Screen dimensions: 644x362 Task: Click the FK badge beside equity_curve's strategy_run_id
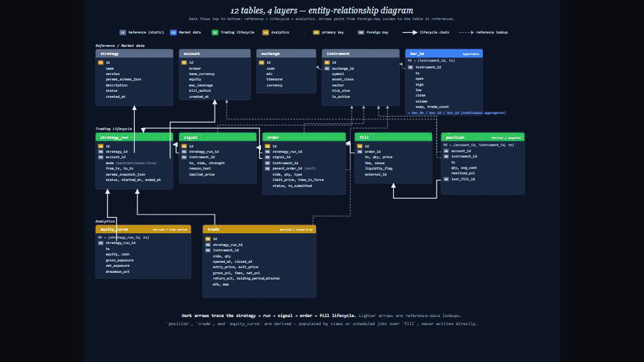point(101,243)
